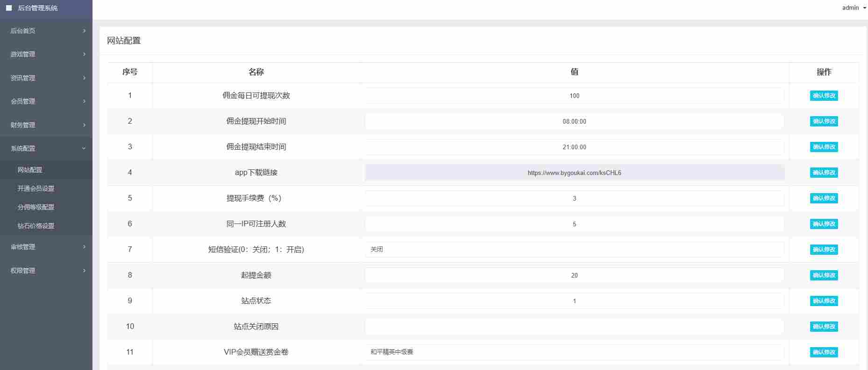Click the empty 站点关闭原因 input field
This screenshot has width=868, height=370.
point(574,327)
